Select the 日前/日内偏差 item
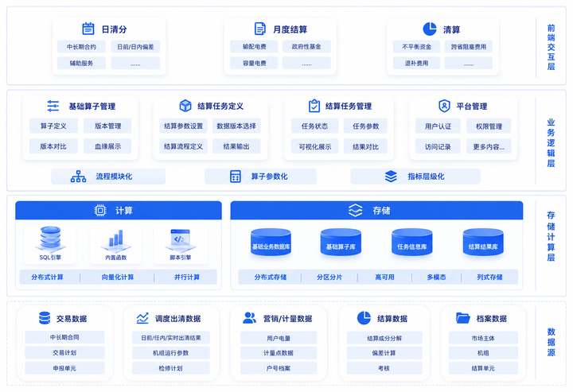573x392 pixels. pos(135,47)
